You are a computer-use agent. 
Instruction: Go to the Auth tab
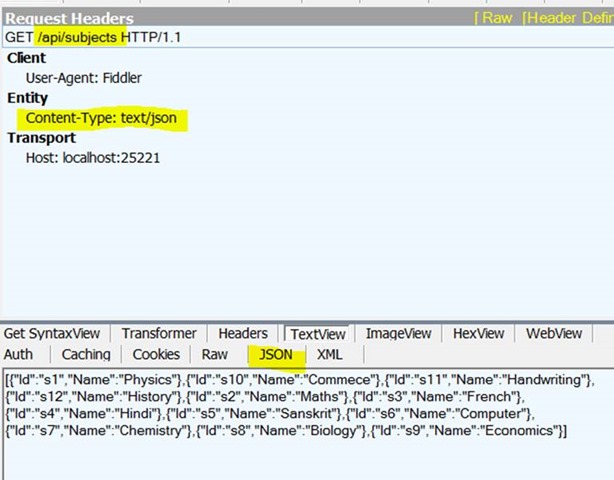(x=19, y=354)
